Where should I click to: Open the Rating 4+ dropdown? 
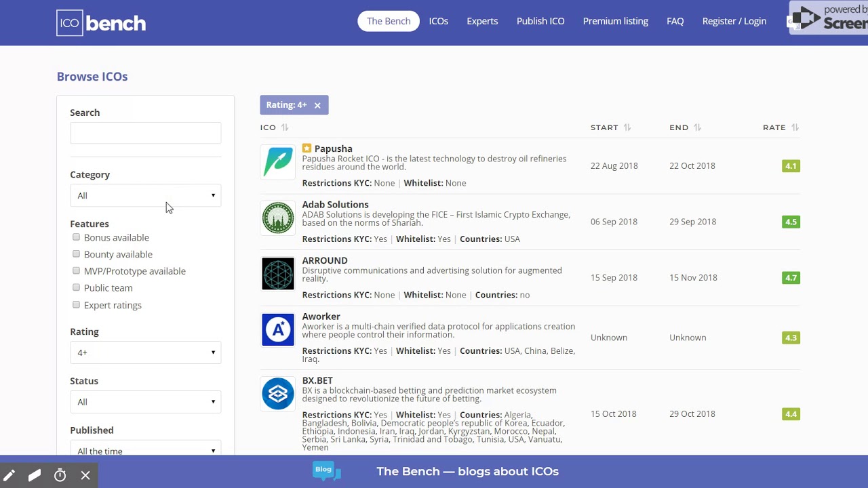(x=146, y=352)
